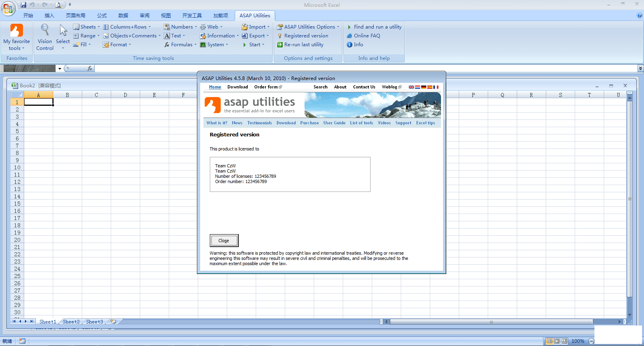Open the Formulas tools menu
The width and height of the screenshot is (644, 346).
tap(180, 45)
